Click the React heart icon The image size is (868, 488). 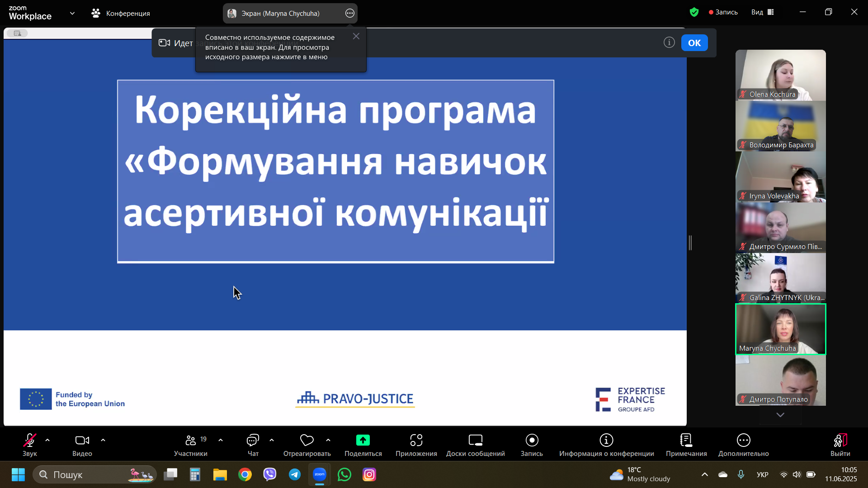(307, 440)
